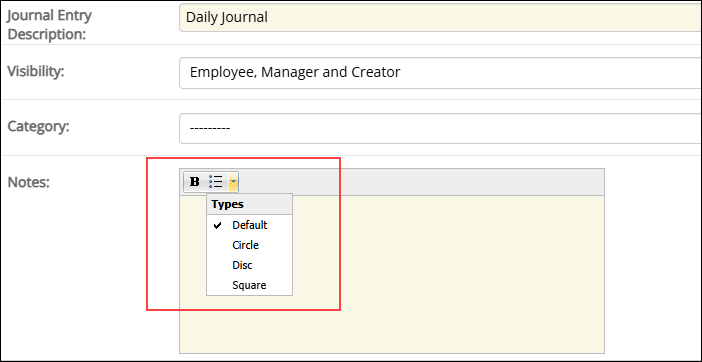Click the Category label

(x=39, y=127)
